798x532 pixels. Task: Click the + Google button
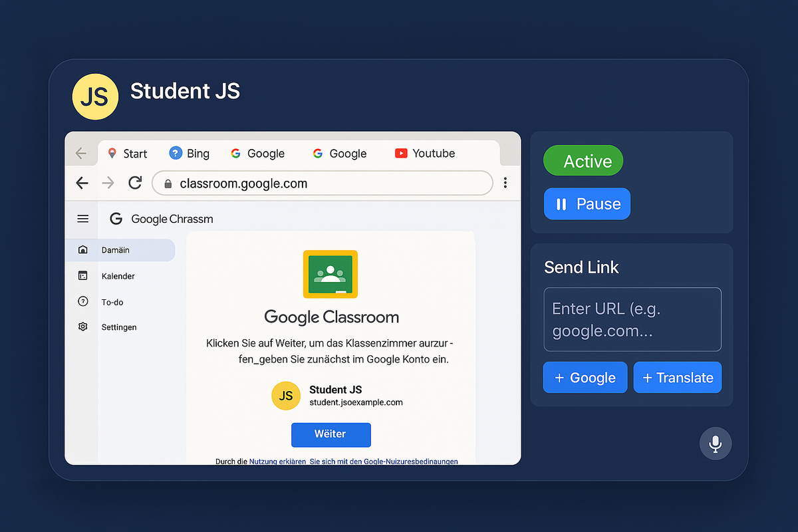pos(585,378)
